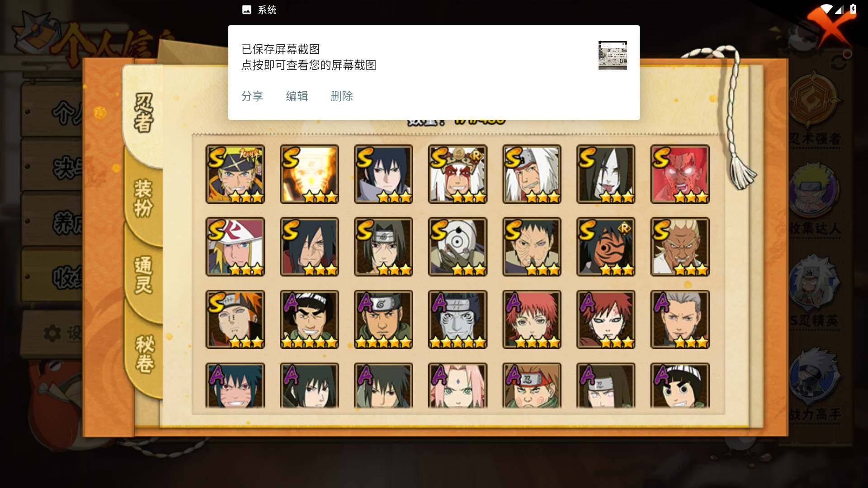This screenshot has height=488, width=868.
Task: Pick the Pain S-rank ninja portrait
Action: (235, 319)
